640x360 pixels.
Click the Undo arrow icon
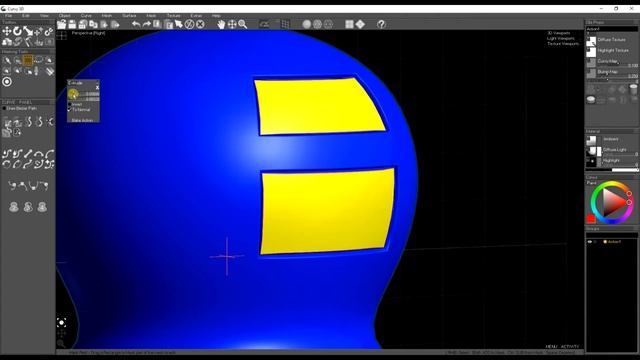pos(136,24)
